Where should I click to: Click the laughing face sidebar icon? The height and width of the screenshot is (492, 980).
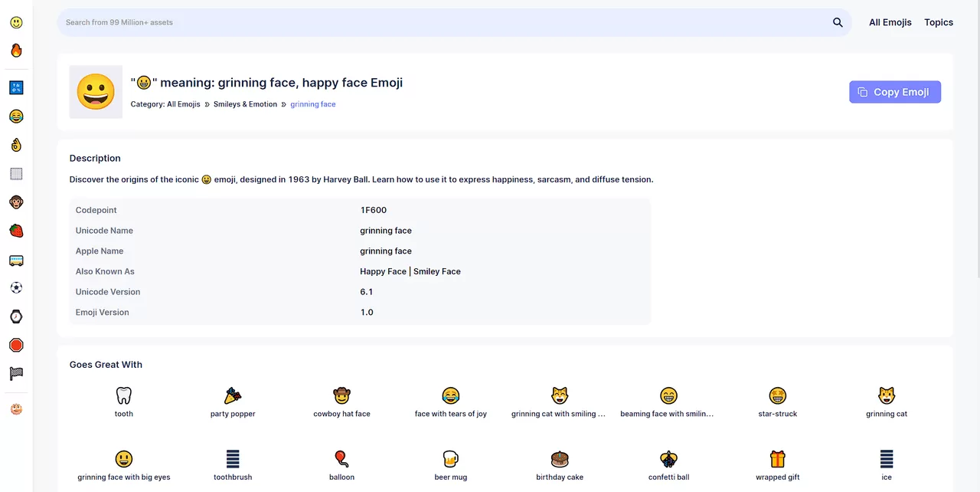pos(15,116)
